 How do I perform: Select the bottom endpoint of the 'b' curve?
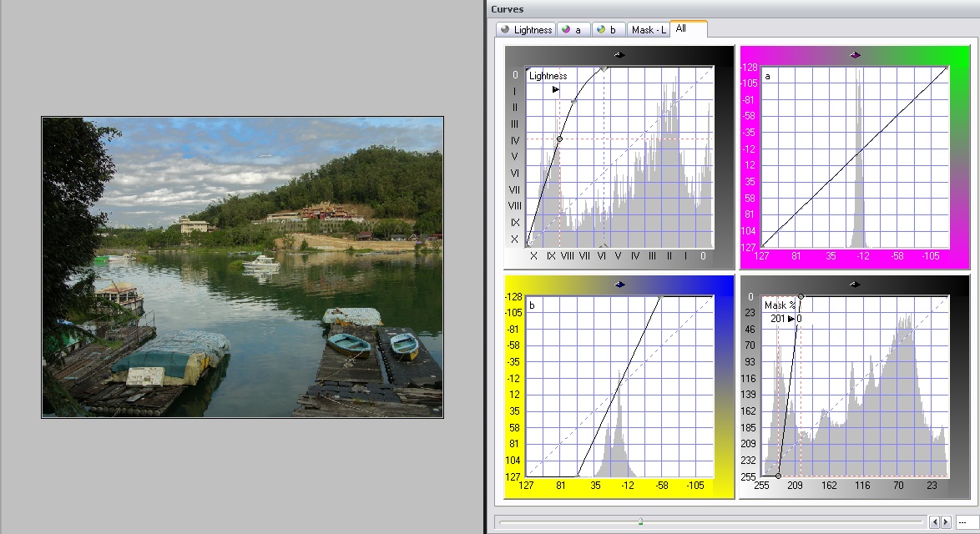[578, 476]
